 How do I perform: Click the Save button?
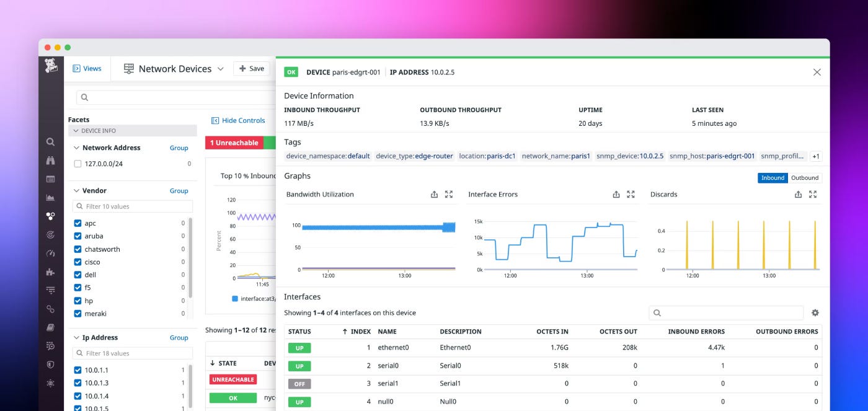[251, 69]
